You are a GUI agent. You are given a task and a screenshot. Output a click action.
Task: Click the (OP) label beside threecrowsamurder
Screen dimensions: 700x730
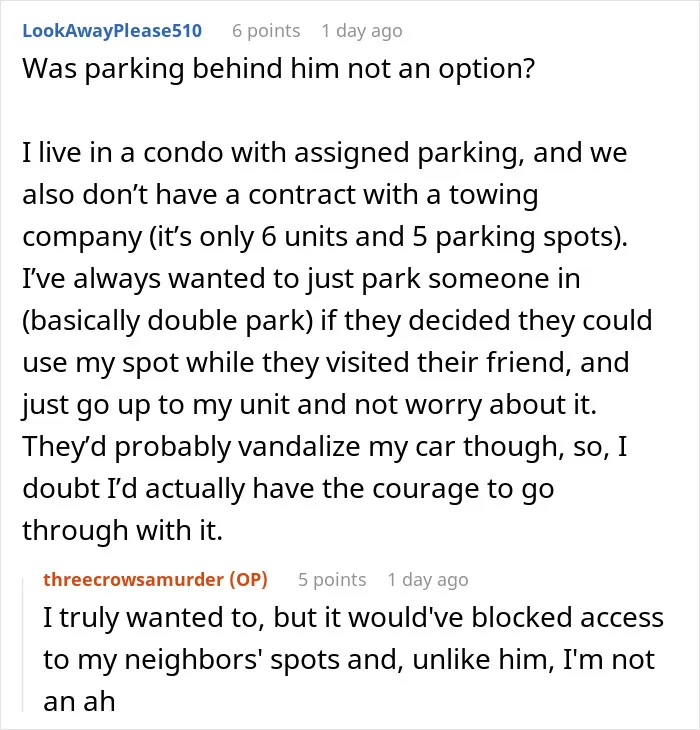point(249,580)
